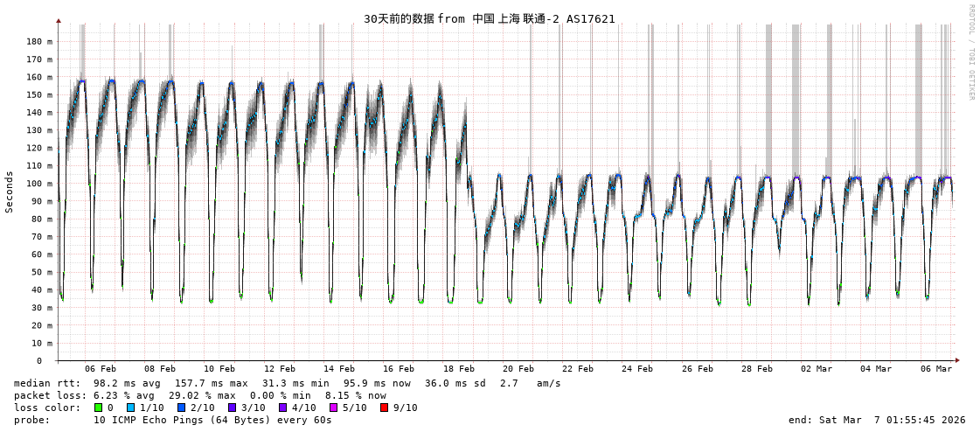Click the 180 m Y-axis tick label
Screen dimensions: 980x432
39,41
